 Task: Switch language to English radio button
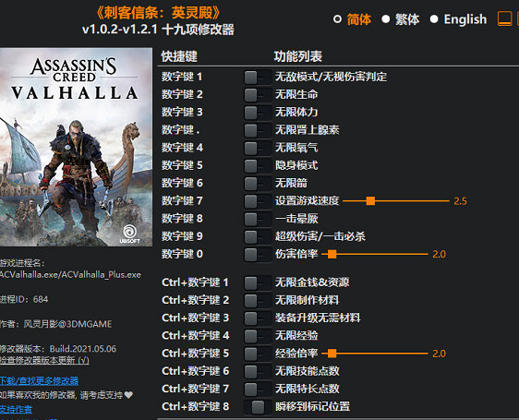434,19
